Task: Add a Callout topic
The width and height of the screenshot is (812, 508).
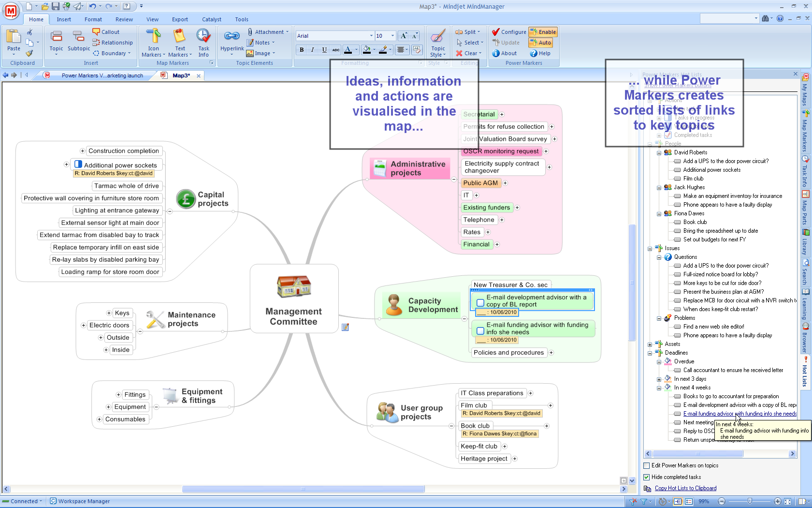Action: (106, 32)
